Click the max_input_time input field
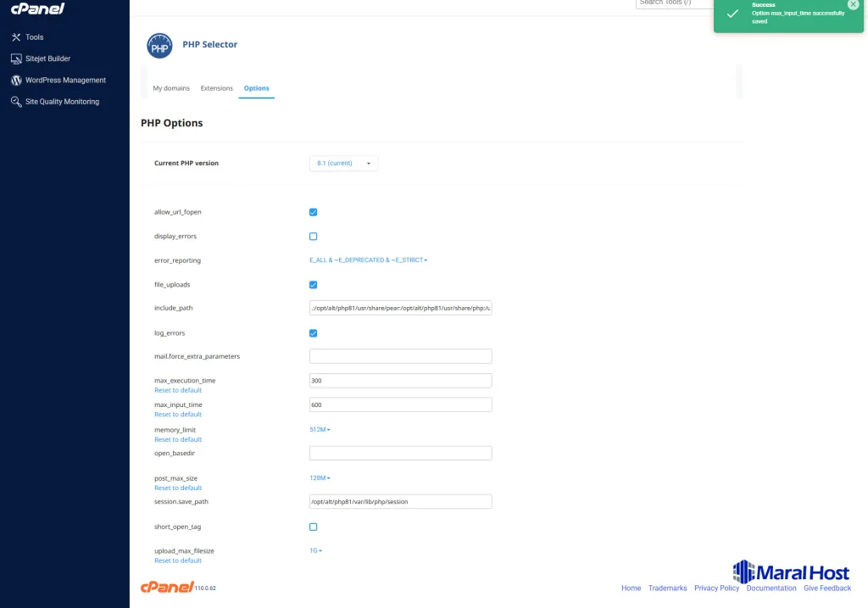Screen dimensions: 868x608 click(x=400, y=404)
